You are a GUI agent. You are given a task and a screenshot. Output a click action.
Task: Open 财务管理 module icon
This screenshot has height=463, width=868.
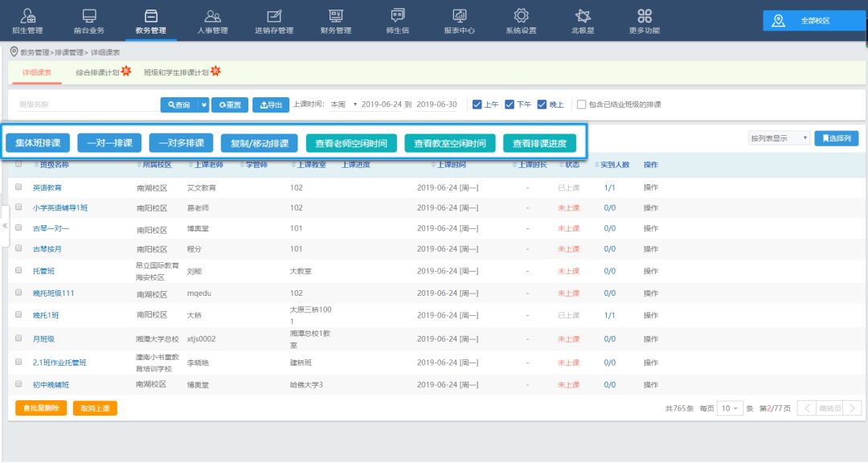(336, 16)
